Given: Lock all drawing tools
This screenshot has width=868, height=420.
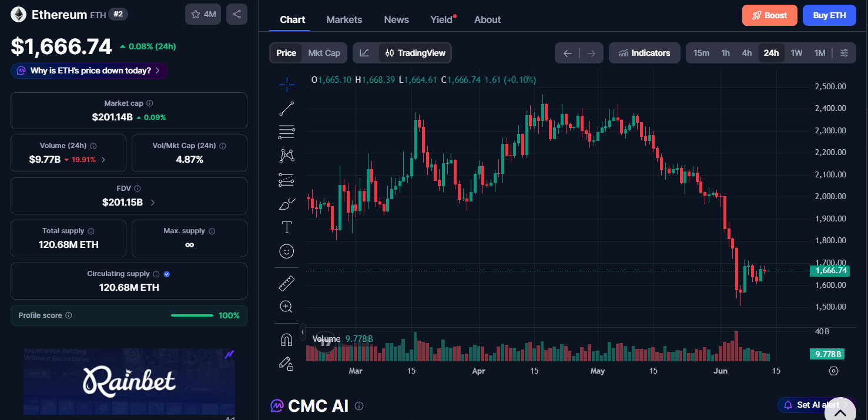Looking at the screenshot, I should click(x=287, y=364).
